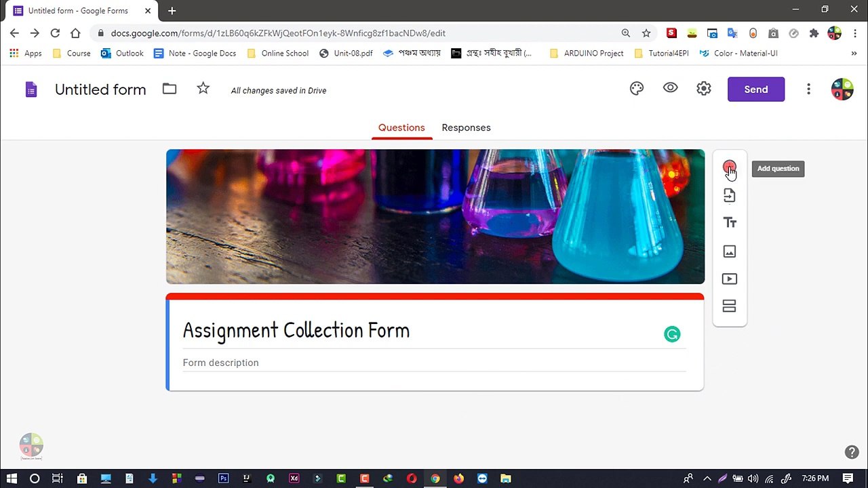Open the Chrome profile avatar
The height and width of the screenshot is (488, 868).
point(834,33)
